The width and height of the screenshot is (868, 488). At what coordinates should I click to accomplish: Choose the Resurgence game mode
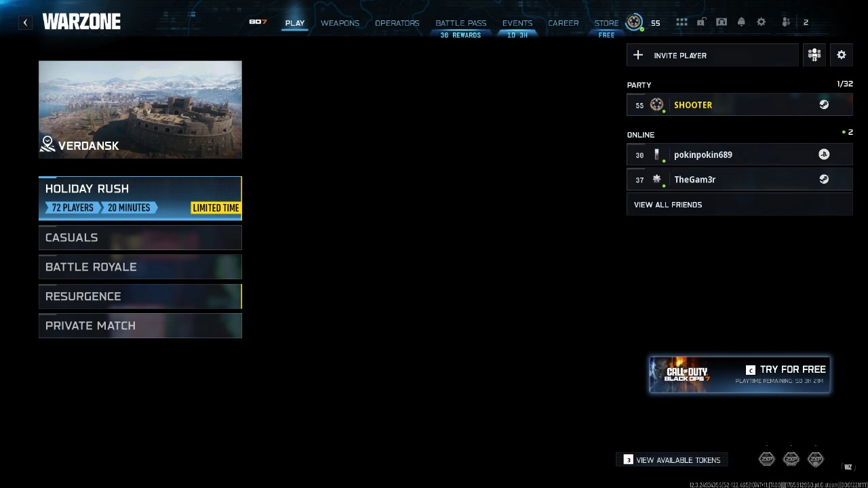coord(140,296)
